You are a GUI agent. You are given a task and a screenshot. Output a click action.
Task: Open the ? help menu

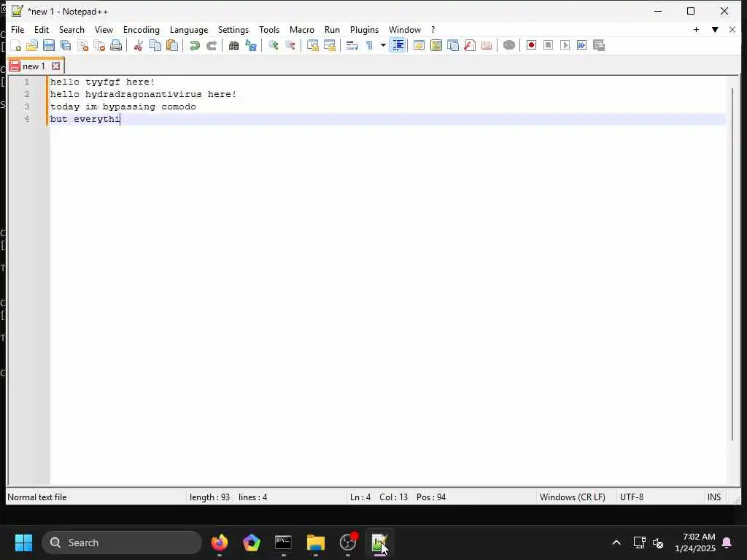tap(433, 29)
